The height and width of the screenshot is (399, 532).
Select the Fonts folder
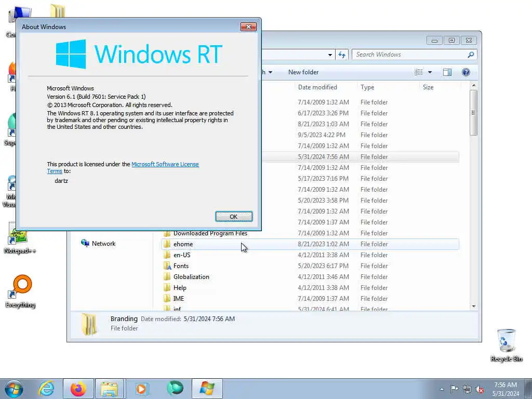tap(310, 265)
